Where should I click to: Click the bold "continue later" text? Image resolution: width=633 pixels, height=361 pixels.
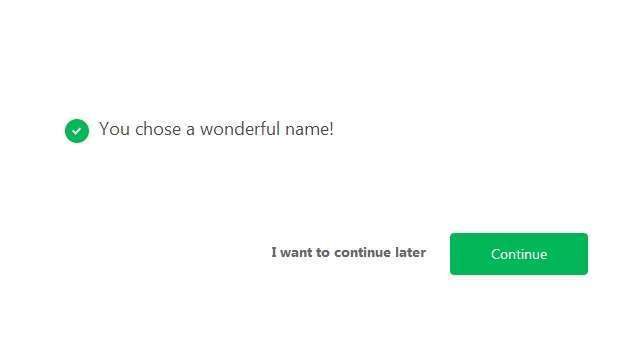(380, 252)
